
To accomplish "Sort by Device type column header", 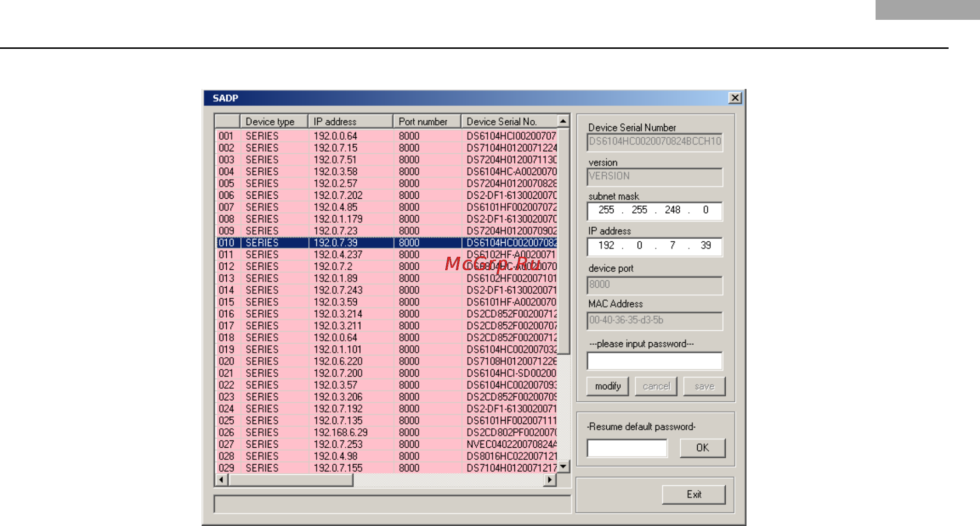I will [x=274, y=121].
